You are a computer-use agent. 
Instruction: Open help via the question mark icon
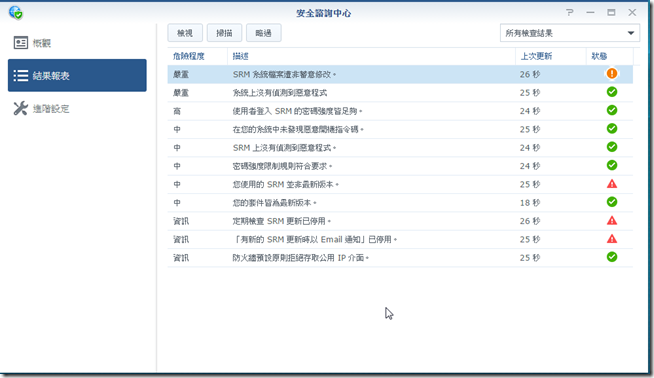coord(570,13)
